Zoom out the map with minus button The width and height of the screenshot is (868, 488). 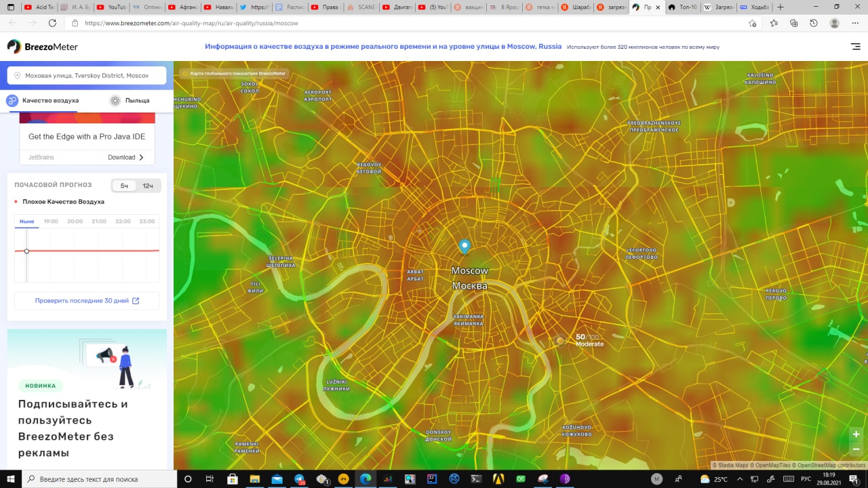[856, 449]
